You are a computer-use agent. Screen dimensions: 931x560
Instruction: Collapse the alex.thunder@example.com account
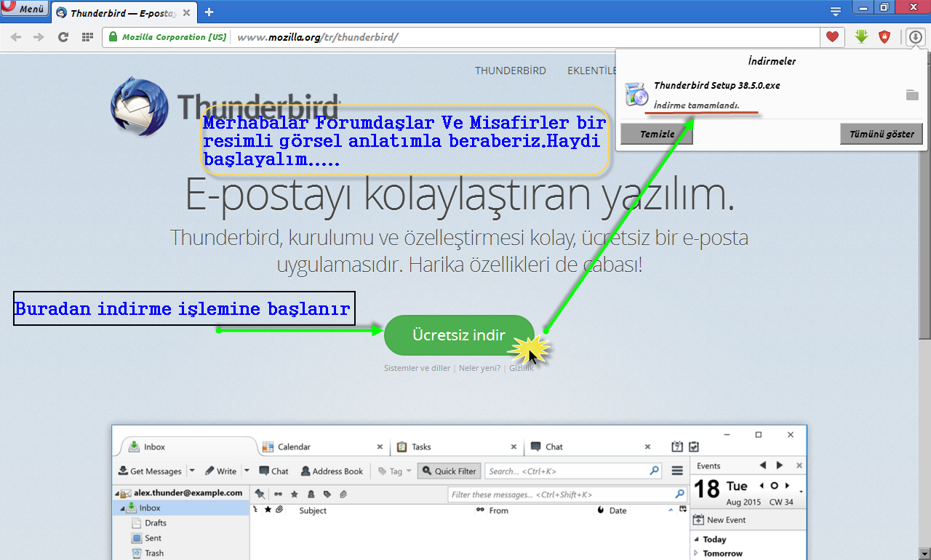118,493
